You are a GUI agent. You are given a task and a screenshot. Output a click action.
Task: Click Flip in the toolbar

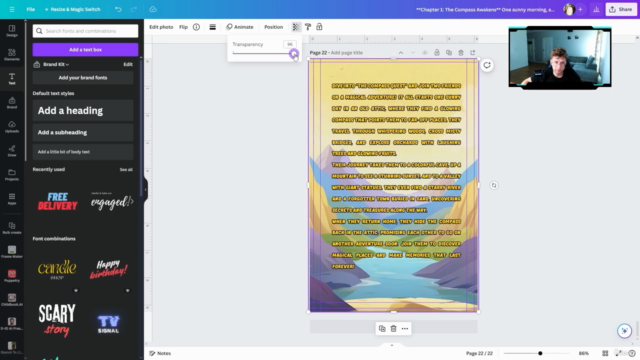[x=183, y=27]
